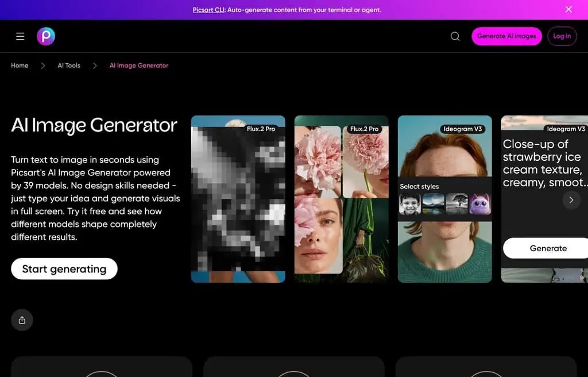
Task: Select AI Image Generator breadcrumb
Action: [x=139, y=66]
